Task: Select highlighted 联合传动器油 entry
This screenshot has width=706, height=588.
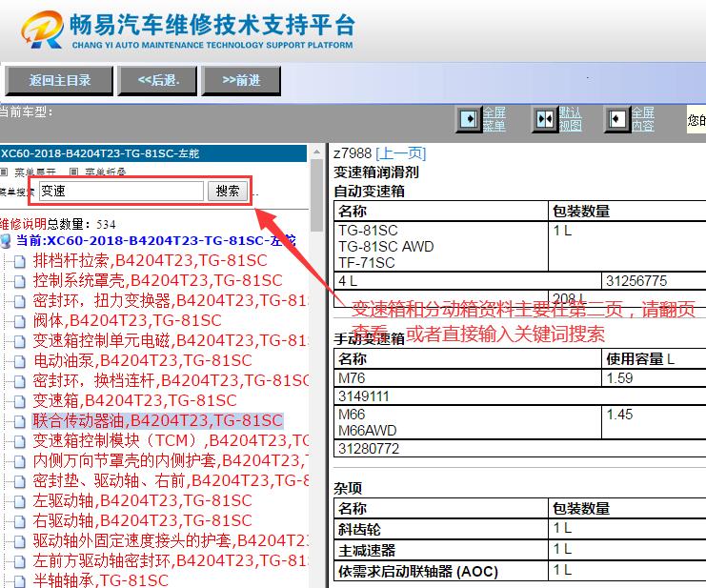Action: click(x=157, y=420)
